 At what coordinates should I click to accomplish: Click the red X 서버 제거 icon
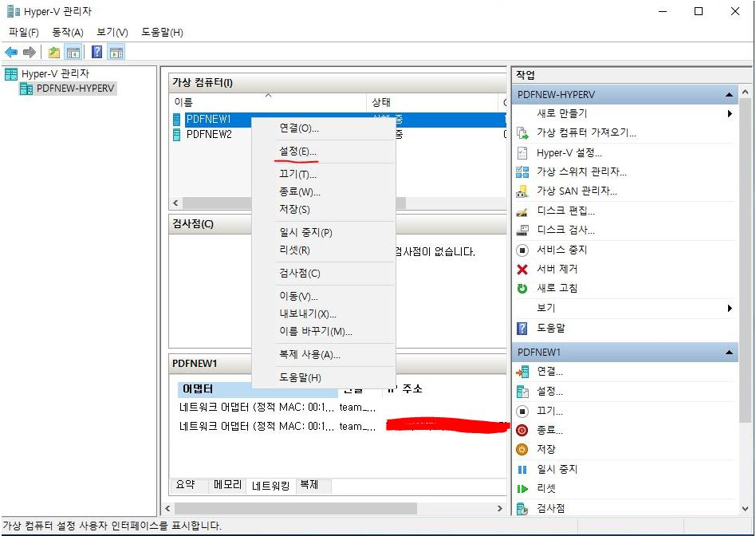(522, 270)
